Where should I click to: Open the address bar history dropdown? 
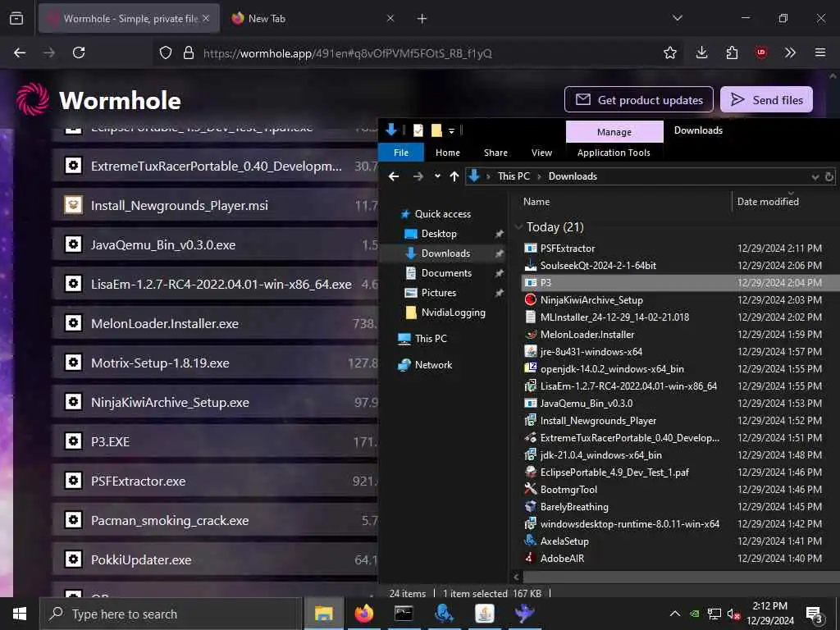pyautogui.click(x=815, y=177)
